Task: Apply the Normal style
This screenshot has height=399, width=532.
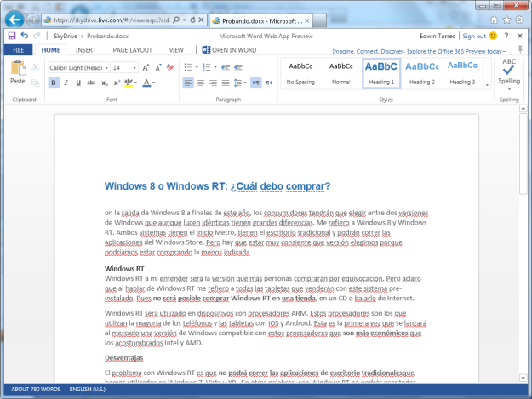Action: coord(341,73)
